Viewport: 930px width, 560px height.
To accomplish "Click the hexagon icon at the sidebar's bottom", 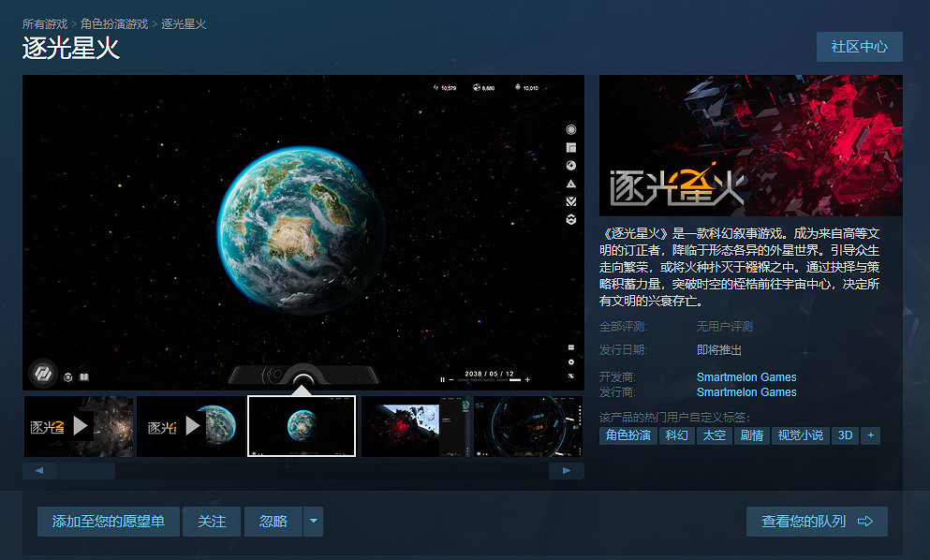I will pos(572,219).
